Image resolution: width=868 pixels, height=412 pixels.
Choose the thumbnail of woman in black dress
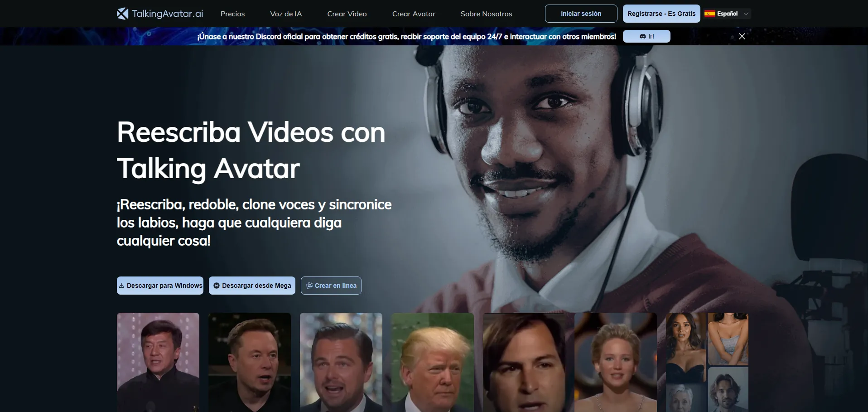coord(685,347)
